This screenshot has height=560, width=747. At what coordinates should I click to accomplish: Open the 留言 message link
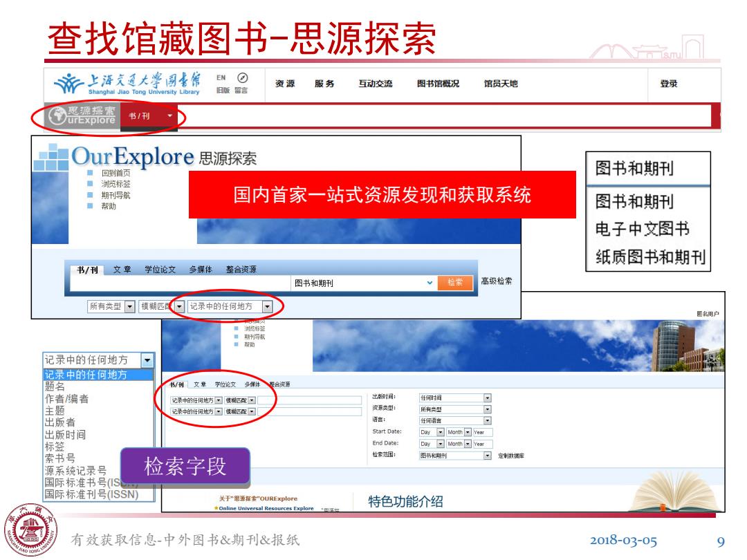[241, 90]
